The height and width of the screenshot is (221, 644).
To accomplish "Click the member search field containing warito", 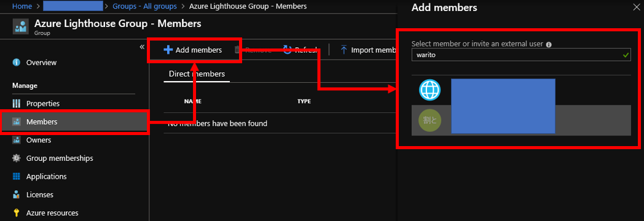I will click(521, 55).
